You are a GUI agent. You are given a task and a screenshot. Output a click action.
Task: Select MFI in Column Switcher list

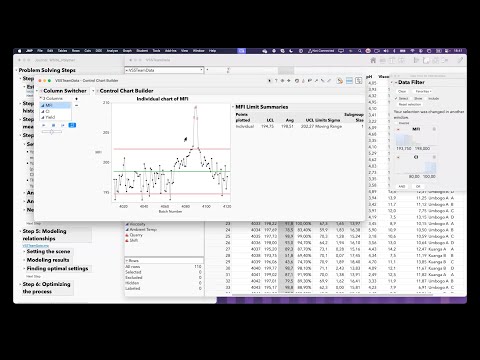click(56, 105)
